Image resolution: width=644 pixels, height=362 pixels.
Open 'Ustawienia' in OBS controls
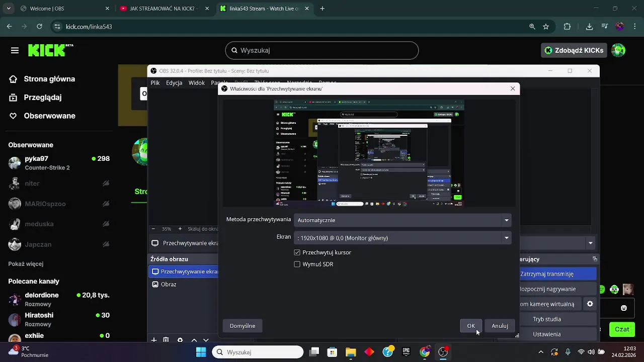[558, 334]
